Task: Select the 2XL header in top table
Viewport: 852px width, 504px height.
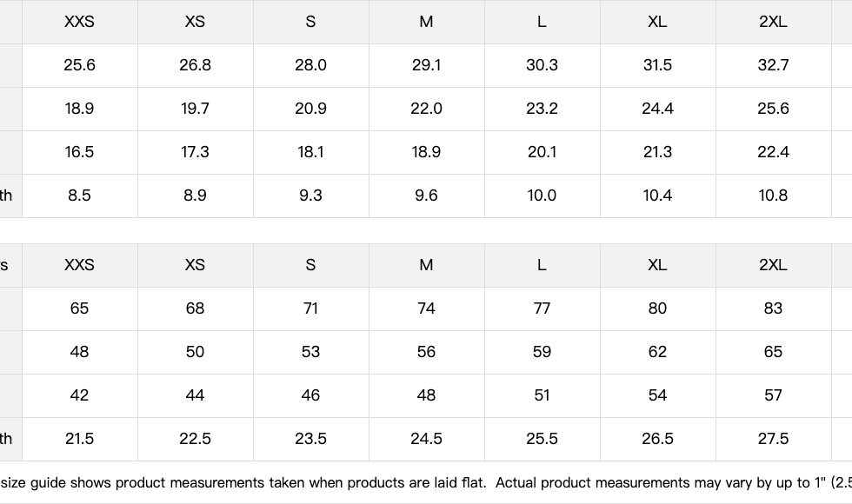Action: [773, 22]
